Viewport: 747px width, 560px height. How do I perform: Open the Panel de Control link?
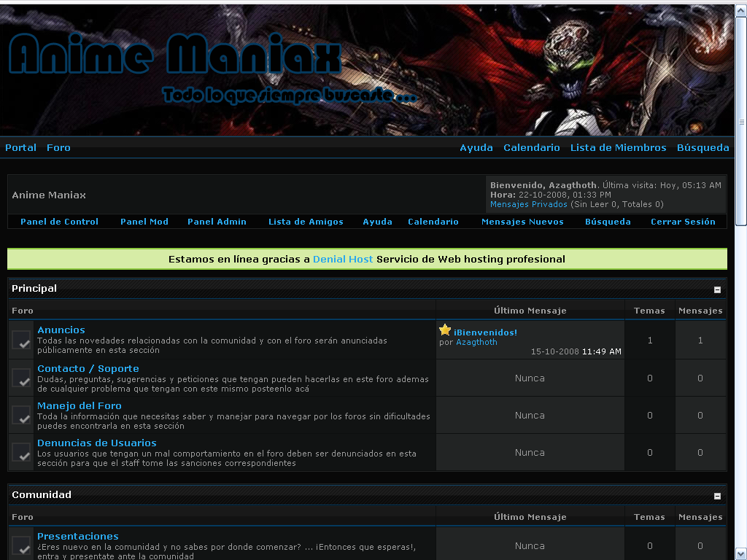pos(59,222)
